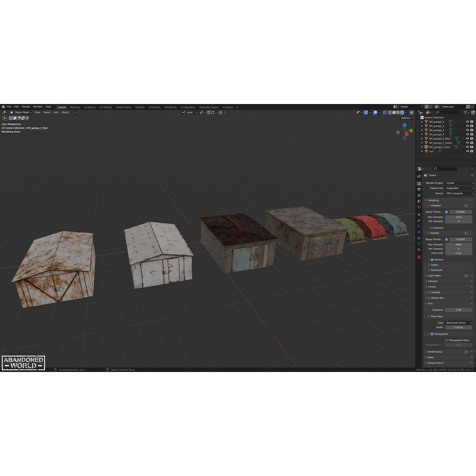Screen dimensions: 476x476
Task: Open the View Layer properties tab
Action: click(x=419, y=196)
